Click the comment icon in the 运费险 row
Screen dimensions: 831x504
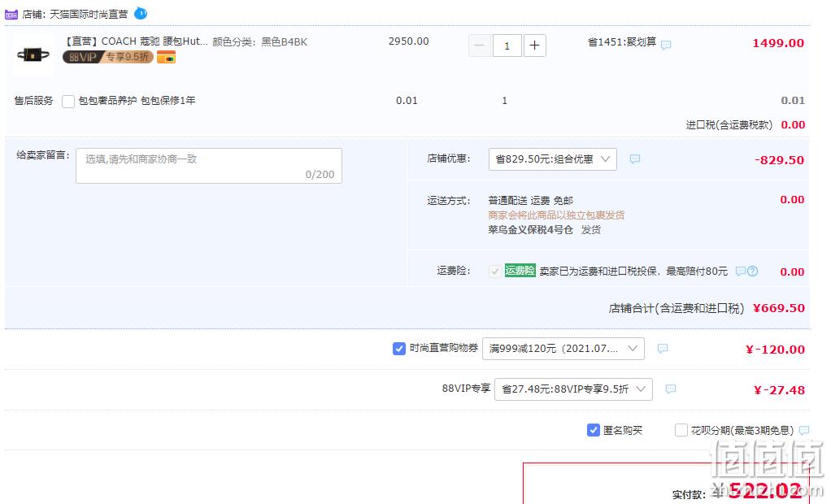[x=741, y=272]
